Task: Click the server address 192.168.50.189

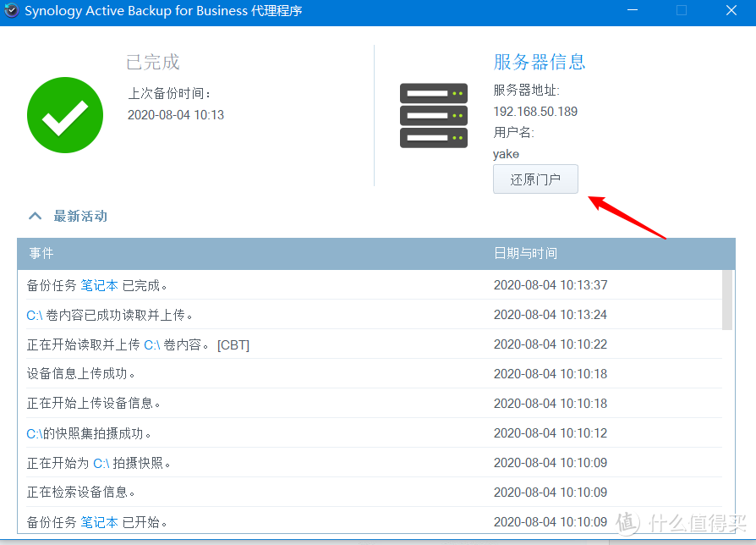Action: pyautogui.click(x=535, y=112)
